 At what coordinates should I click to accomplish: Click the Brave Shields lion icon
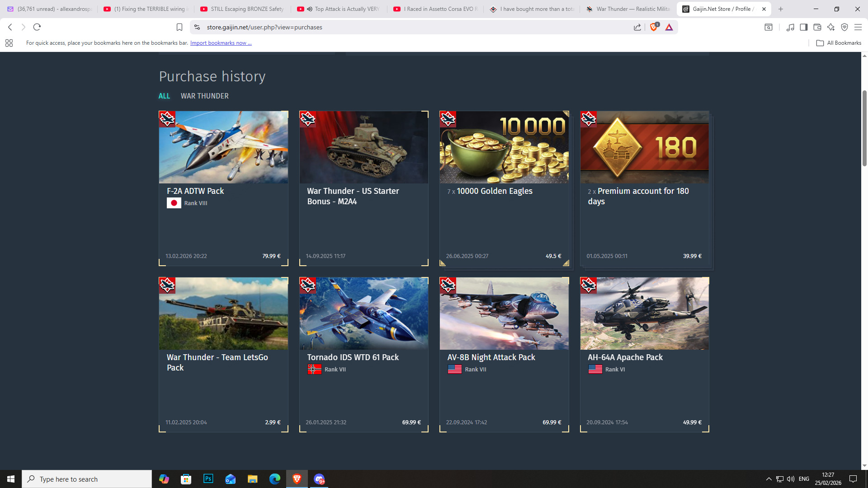(x=653, y=27)
